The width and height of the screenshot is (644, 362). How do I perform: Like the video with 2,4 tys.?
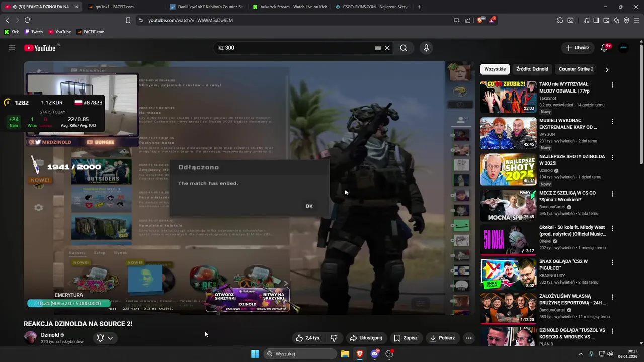(x=308, y=338)
